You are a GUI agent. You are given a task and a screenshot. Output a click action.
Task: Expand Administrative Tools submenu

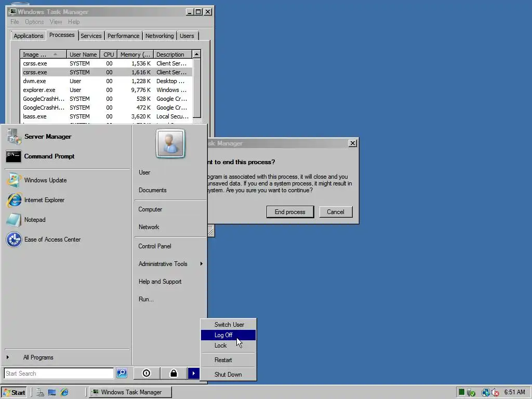tap(170, 263)
